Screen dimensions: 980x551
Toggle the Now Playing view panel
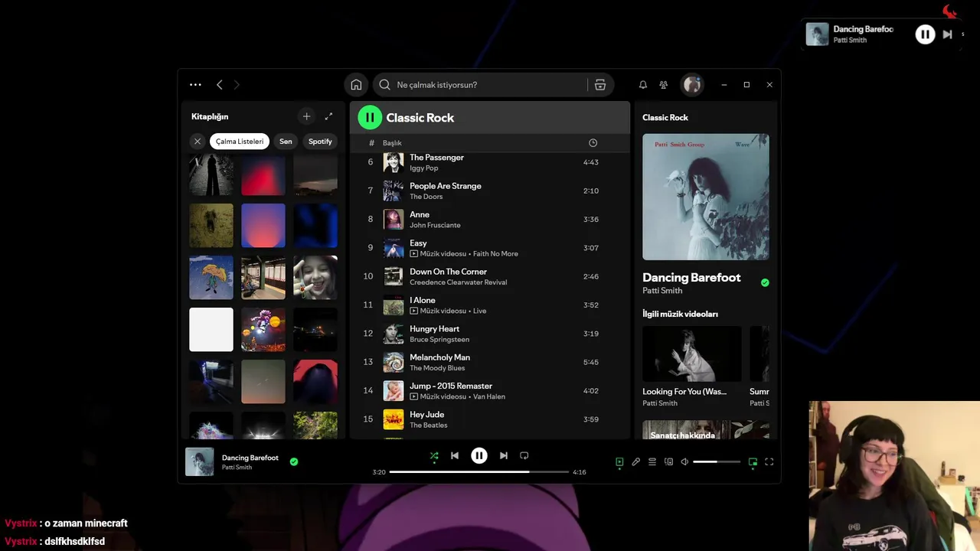(619, 462)
